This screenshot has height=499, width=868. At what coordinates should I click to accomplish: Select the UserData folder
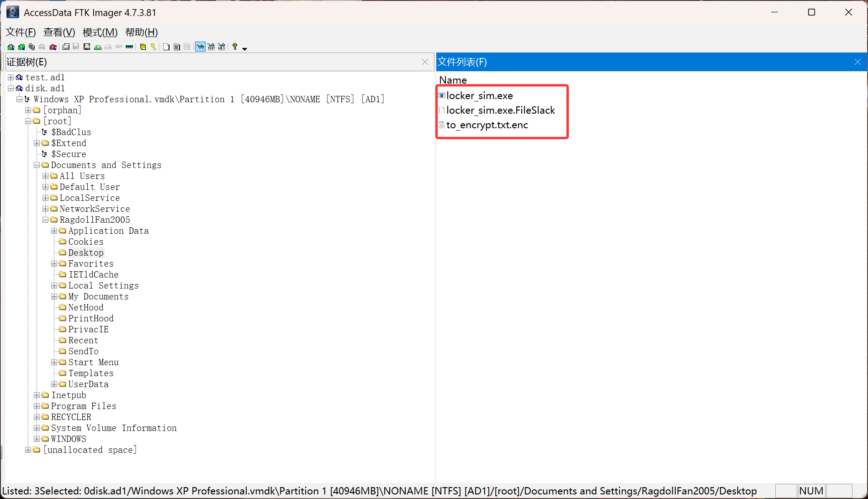[89, 384]
